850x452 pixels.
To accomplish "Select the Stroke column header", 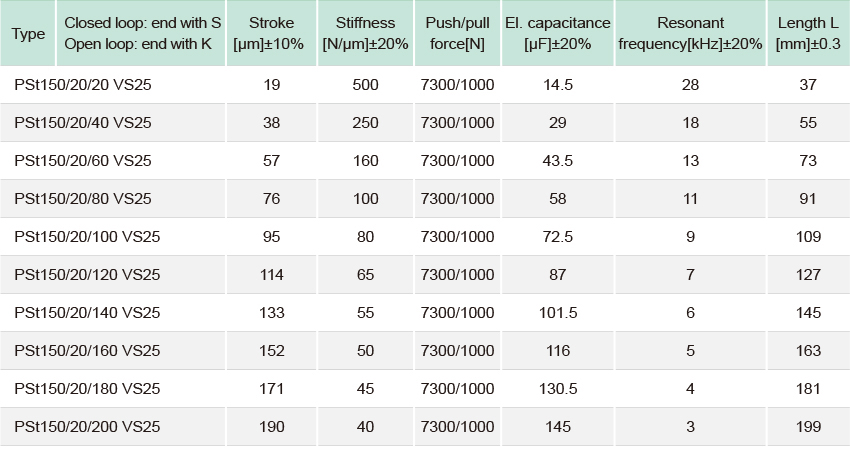I will (x=271, y=34).
